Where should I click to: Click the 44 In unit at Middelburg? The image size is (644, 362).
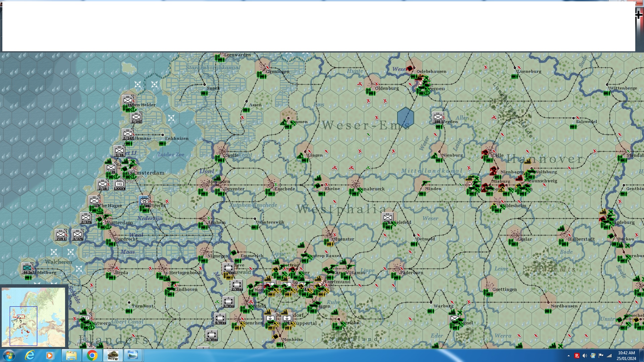click(x=27, y=268)
